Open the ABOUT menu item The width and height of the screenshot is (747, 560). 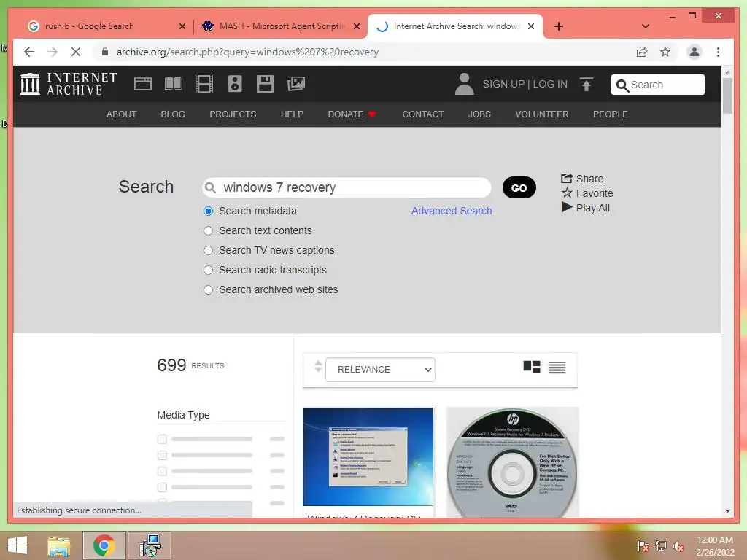[122, 114]
